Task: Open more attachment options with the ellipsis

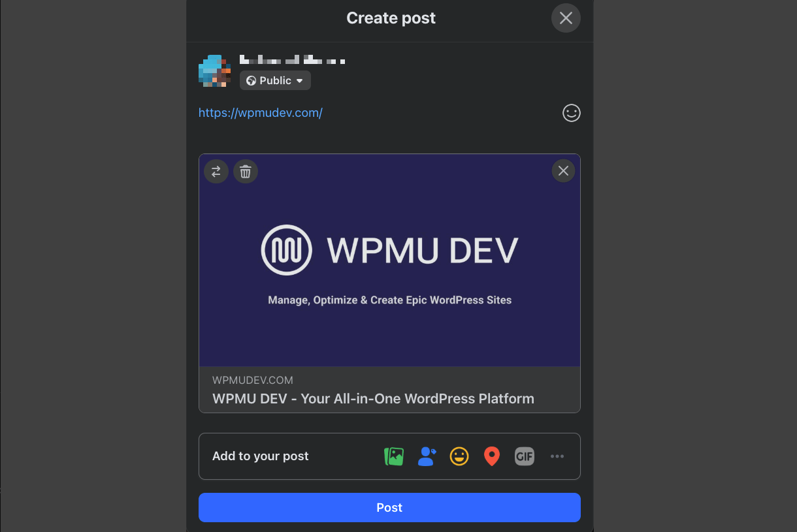Action: [557, 456]
